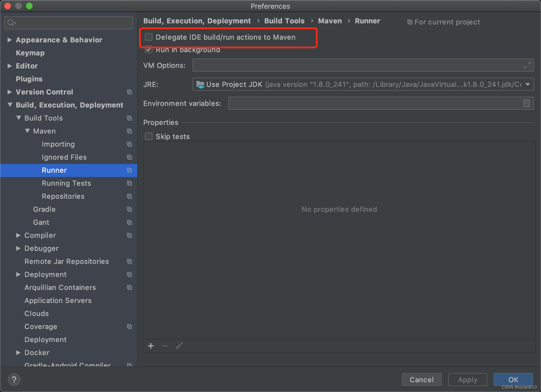Collapse the Maven tree node
This screenshot has height=392, width=541.
click(27, 131)
